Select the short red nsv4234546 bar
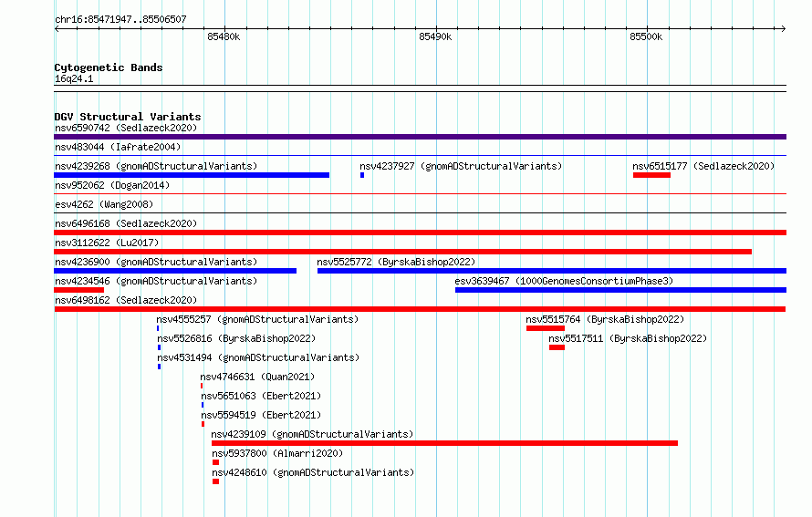This screenshot has width=812, height=517. tap(79, 290)
